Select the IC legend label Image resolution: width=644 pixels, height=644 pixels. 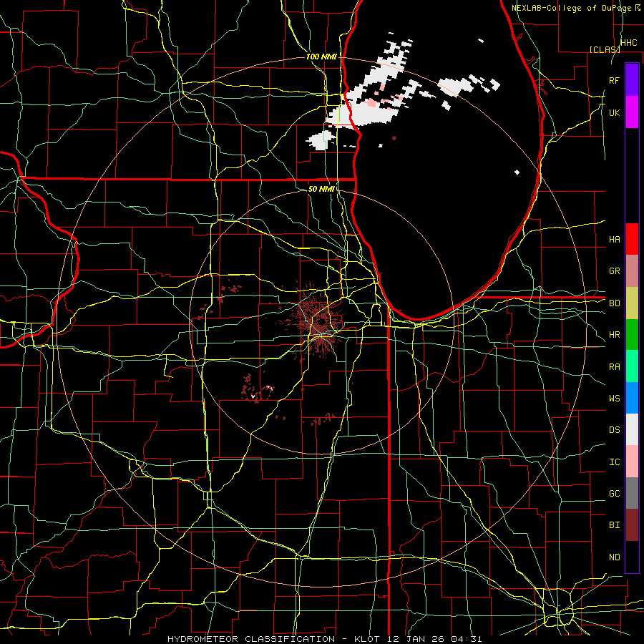pyautogui.click(x=615, y=462)
